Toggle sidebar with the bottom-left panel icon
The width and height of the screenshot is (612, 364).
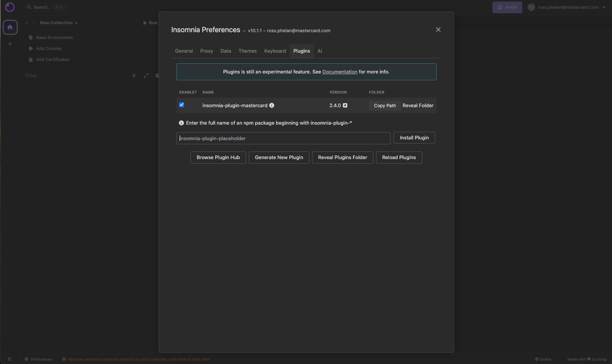[x=10, y=359]
